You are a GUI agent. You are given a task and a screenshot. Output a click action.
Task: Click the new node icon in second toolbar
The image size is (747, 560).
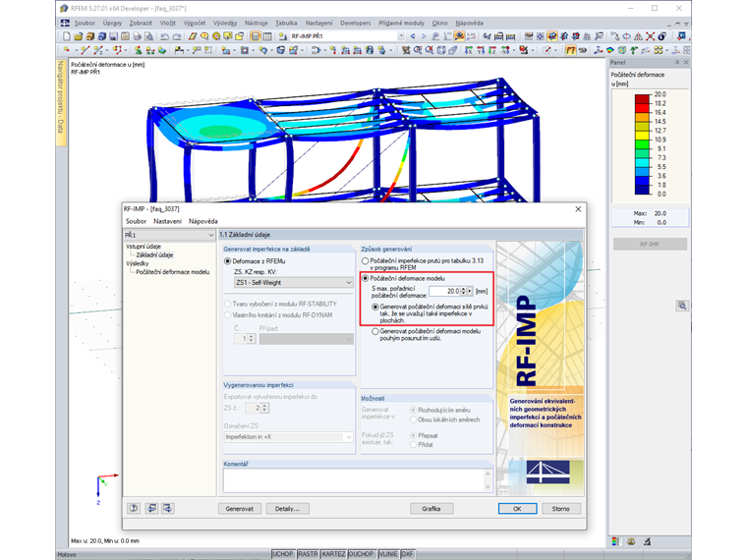(x=66, y=50)
